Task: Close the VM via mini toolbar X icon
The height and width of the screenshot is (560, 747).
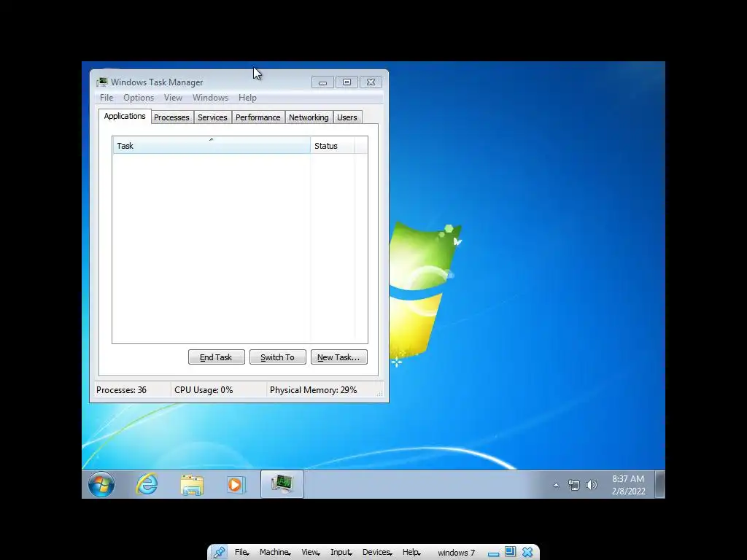Action: (527, 553)
